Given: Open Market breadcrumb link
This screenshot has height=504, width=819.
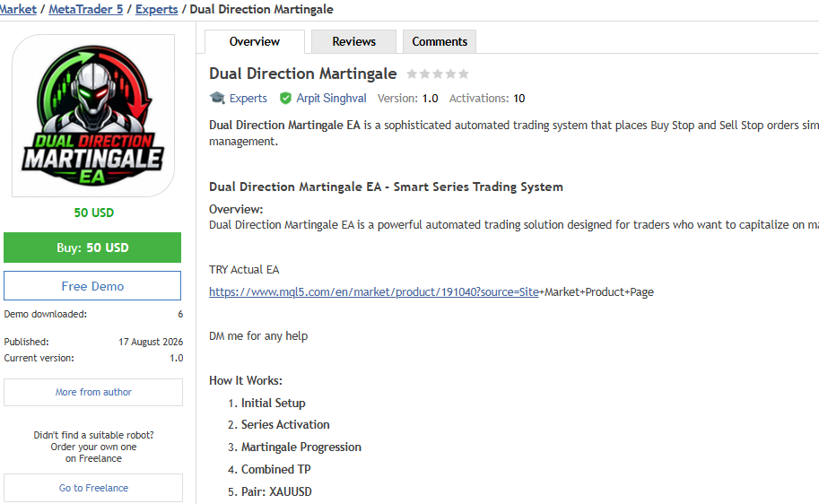Looking at the screenshot, I should point(18,9).
